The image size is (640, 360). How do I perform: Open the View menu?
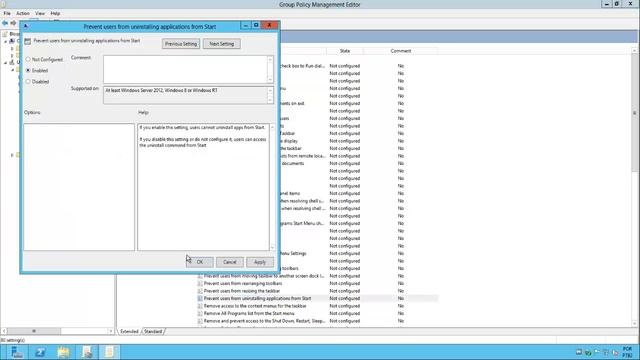40,13
